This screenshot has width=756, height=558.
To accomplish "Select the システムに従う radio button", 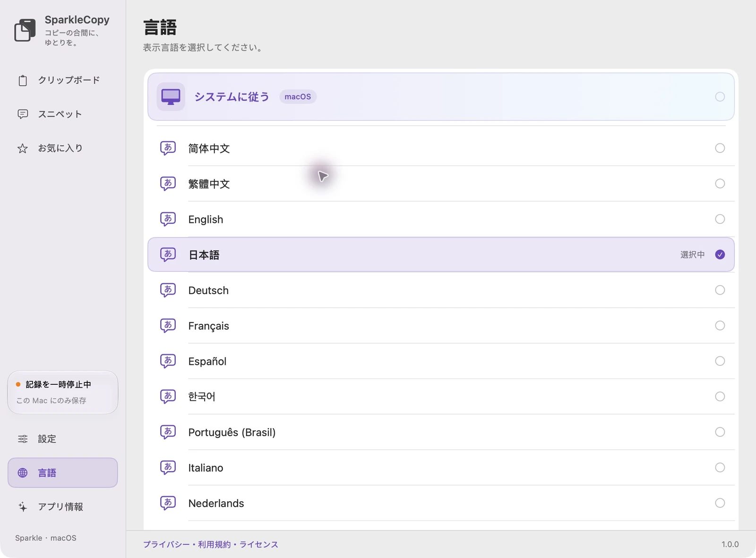I will tap(720, 97).
